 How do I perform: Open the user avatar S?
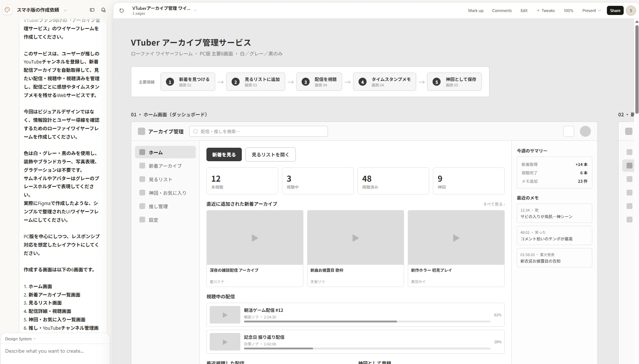(x=631, y=11)
